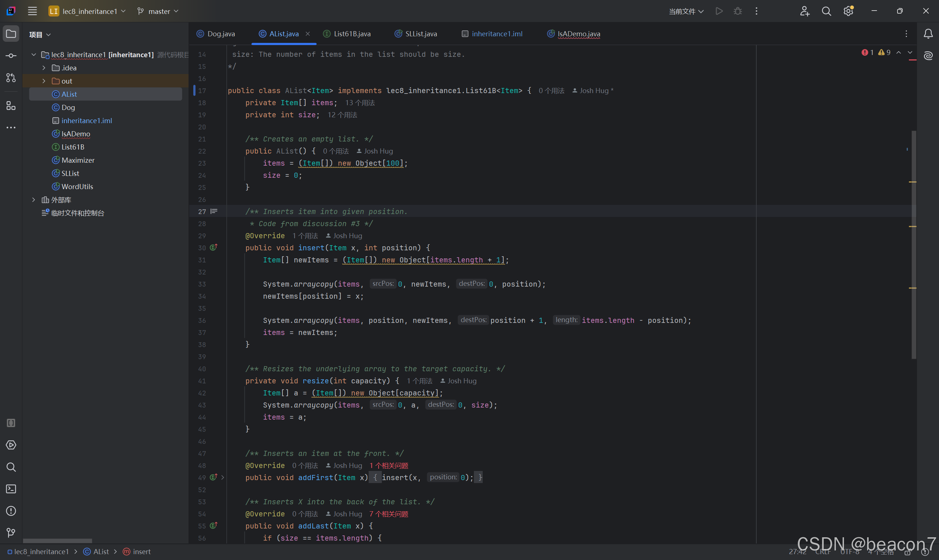
Task: Open the 当前文件 run configuration dropdown
Action: coord(686,11)
